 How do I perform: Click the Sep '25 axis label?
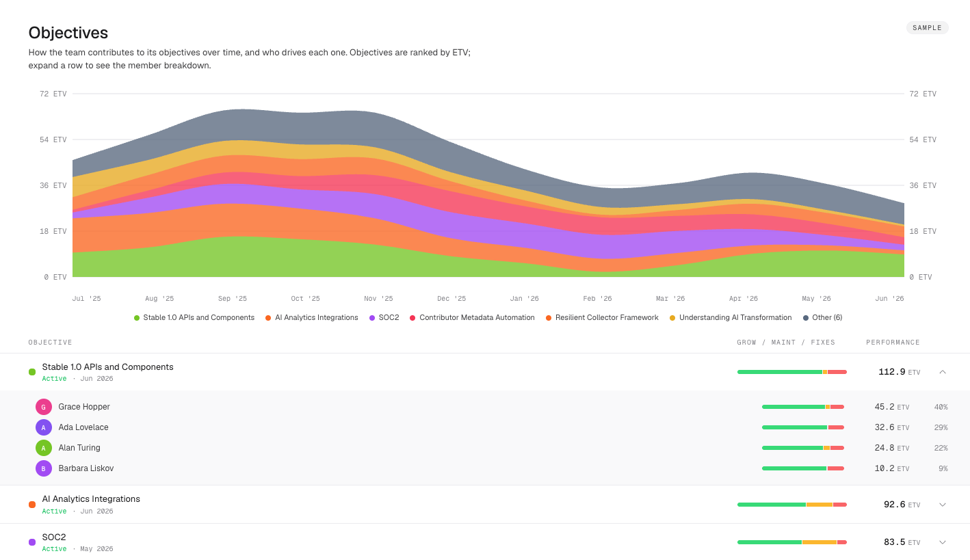point(233,299)
